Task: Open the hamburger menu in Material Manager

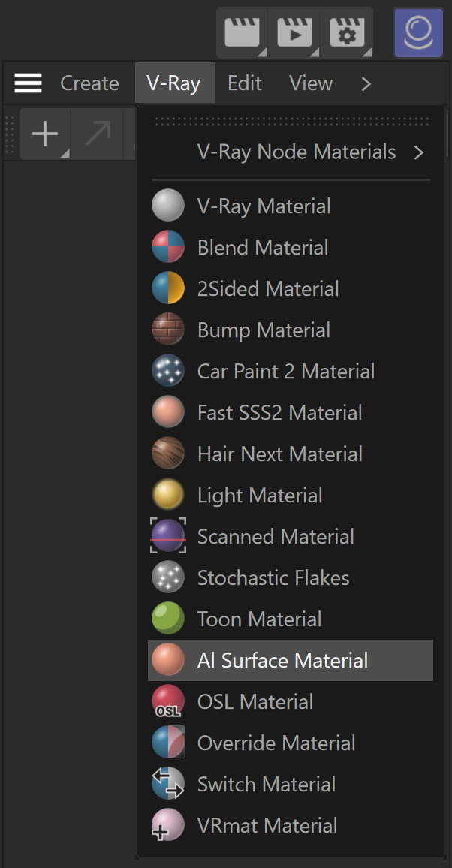Action: point(29,83)
